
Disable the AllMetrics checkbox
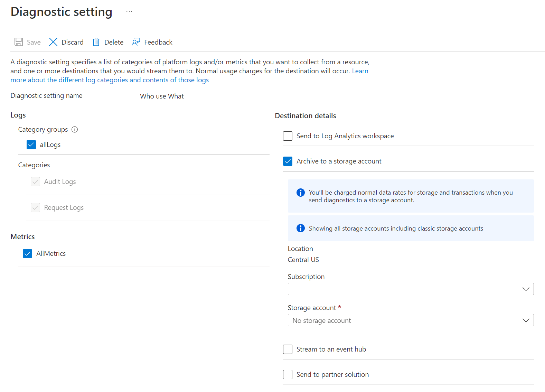click(x=28, y=254)
